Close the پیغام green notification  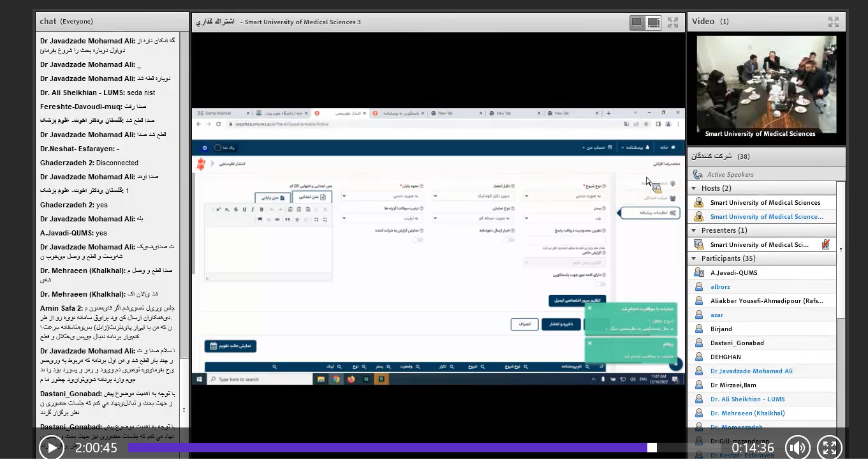coord(590,343)
